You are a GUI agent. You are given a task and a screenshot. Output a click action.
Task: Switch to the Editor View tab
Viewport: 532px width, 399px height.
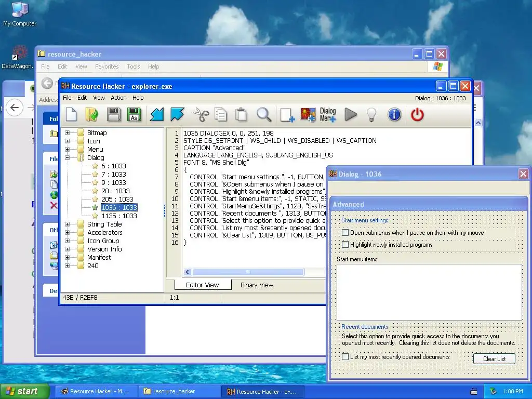203,285
